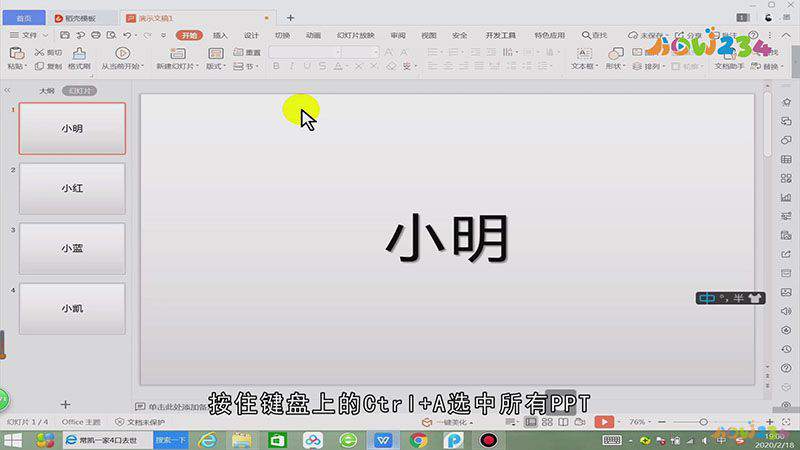Switch to slide sorter grid view
Screen dimensions: 800x450
[547, 422]
